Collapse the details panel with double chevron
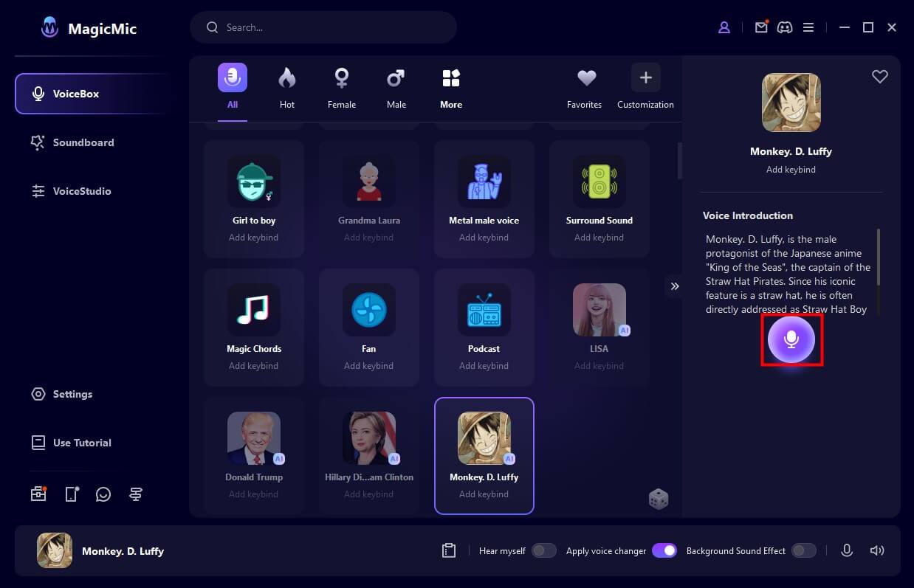914x588 pixels. 674,286
